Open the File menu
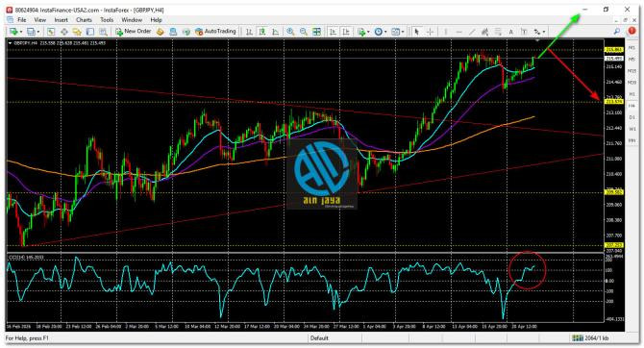The height and width of the screenshot is (348, 644). (x=21, y=20)
